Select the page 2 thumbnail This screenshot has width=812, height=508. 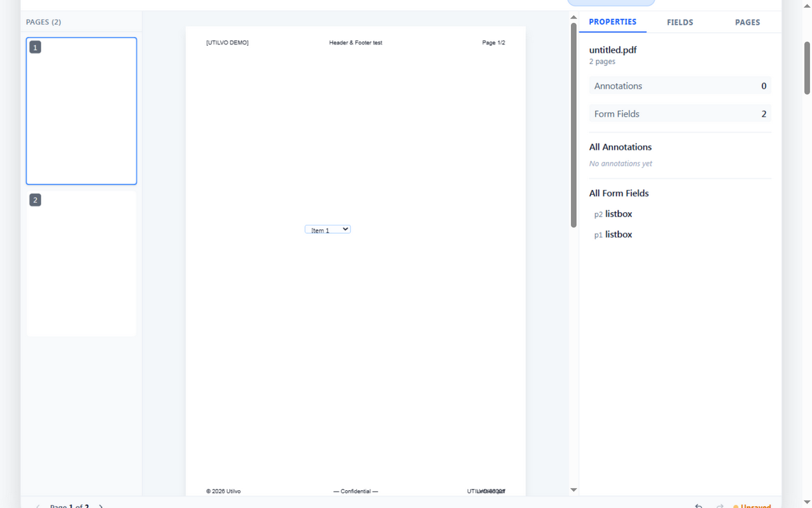coord(81,264)
